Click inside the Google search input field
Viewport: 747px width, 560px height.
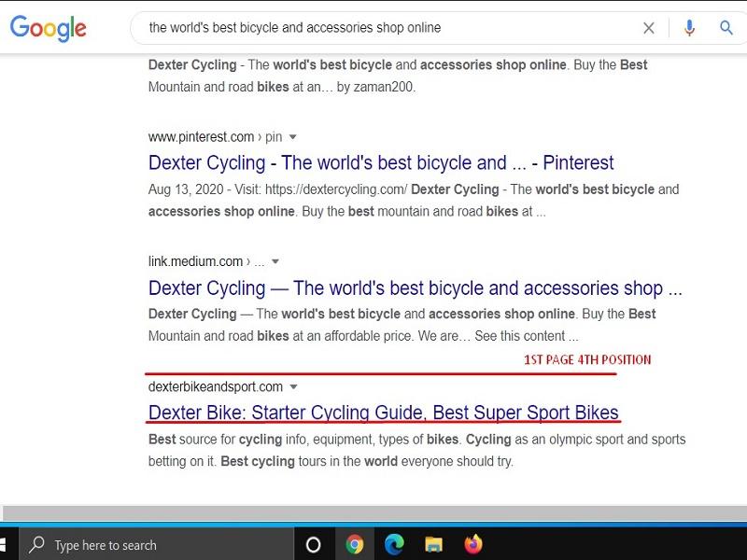tap(373, 29)
